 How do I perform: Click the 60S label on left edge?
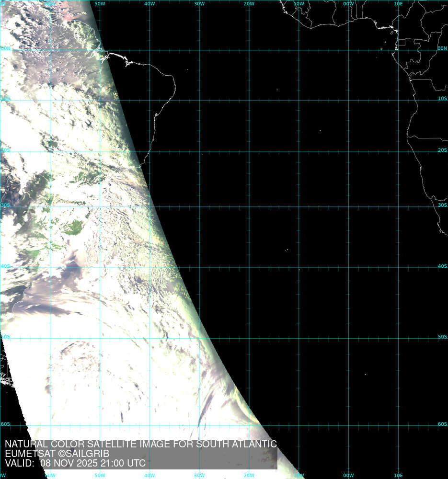point(5,424)
